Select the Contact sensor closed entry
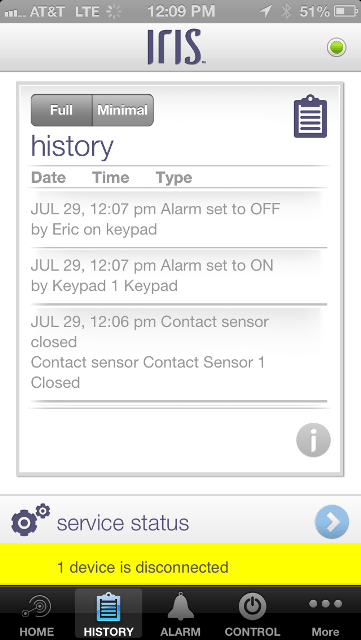Image resolution: width=361 pixels, height=640 pixels. [179, 352]
